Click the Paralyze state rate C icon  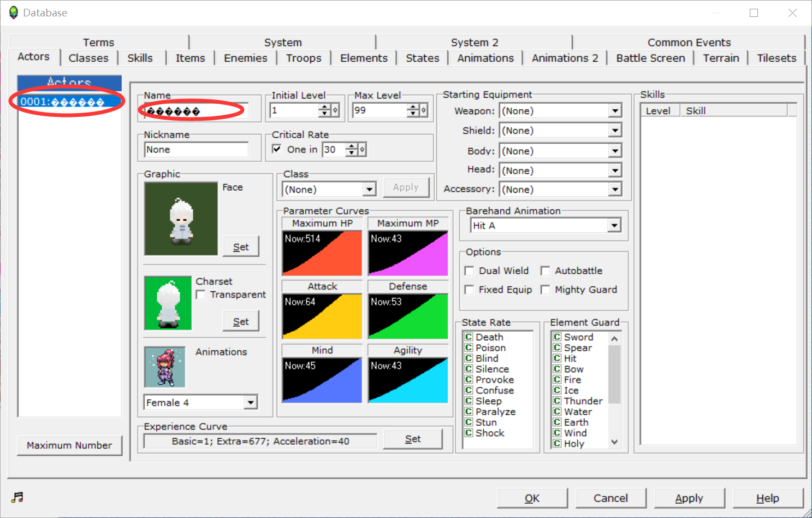[469, 411]
